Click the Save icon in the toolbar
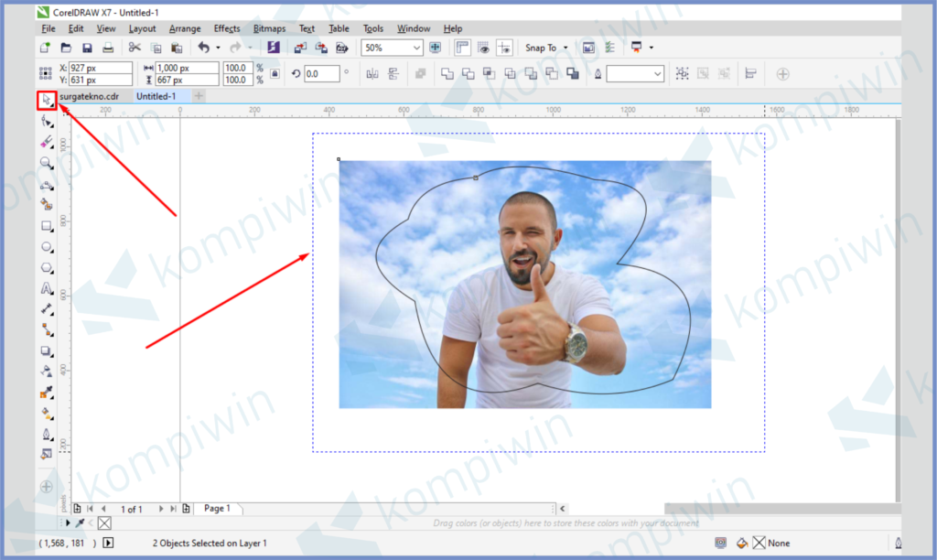The height and width of the screenshot is (560, 937). (x=87, y=48)
